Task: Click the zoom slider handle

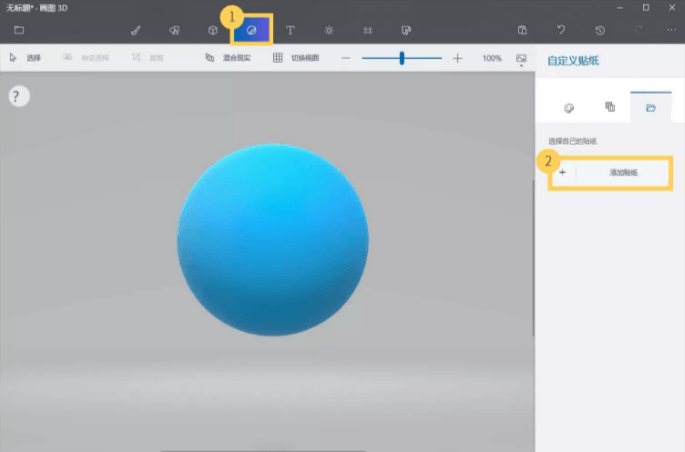Action: [x=402, y=58]
